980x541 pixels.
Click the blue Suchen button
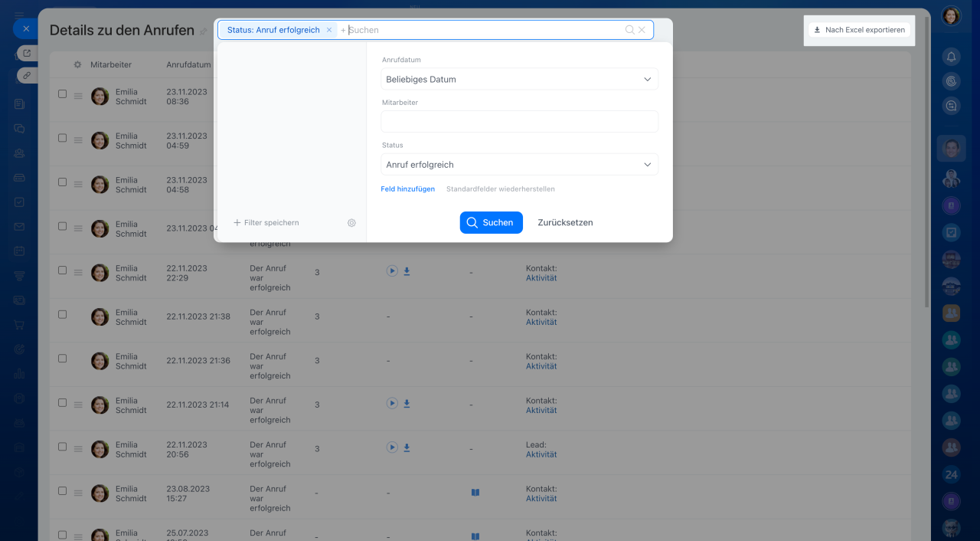tap(492, 222)
